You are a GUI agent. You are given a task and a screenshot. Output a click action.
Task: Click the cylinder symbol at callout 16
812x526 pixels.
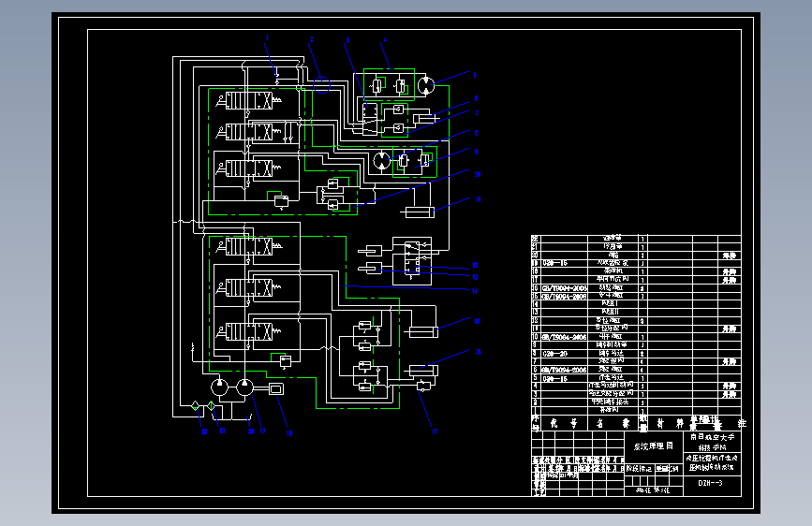tap(423, 371)
